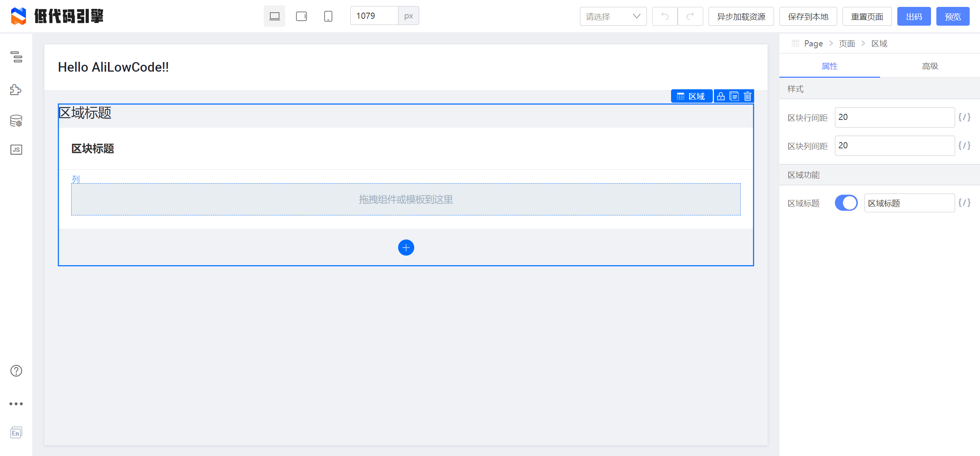Select the 区块标题 heading on canvas
This screenshot has width=980, height=456.
[x=93, y=149]
